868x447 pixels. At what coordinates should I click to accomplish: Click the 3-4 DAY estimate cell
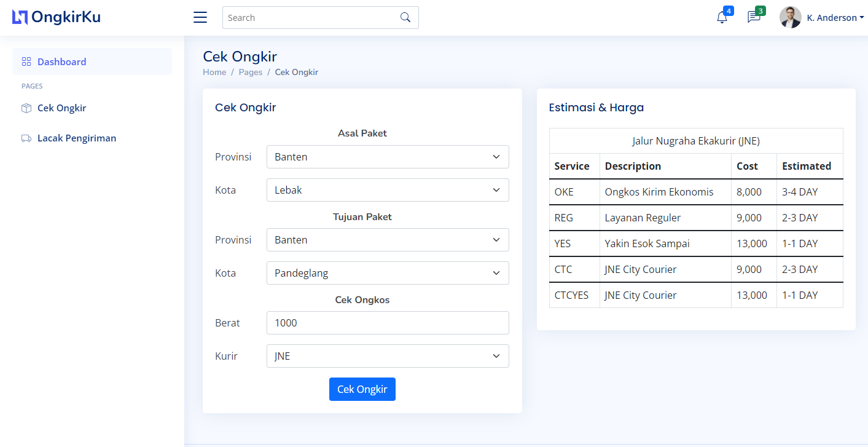[810, 192]
